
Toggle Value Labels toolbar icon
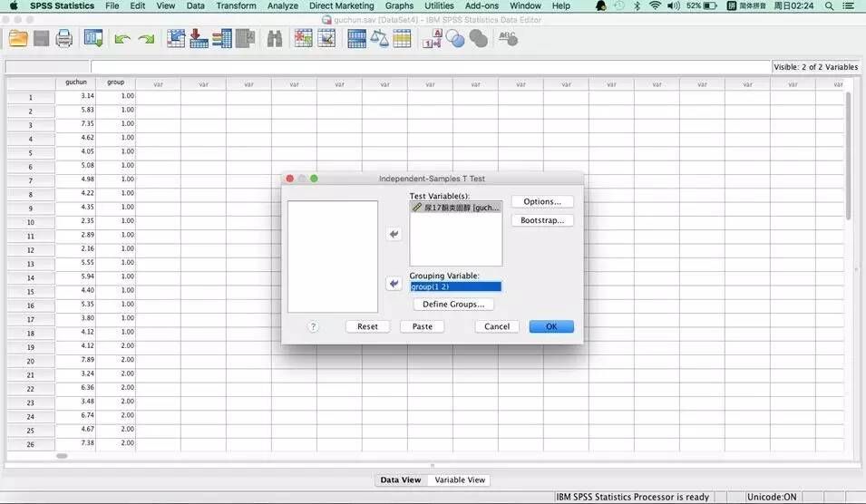tap(432, 39)
